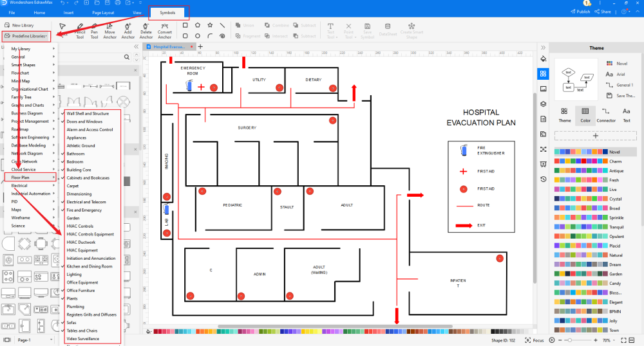Viewport: 644px width, 346px height.
Task: Select the spiral shape tool
Action: click(222, 36)
